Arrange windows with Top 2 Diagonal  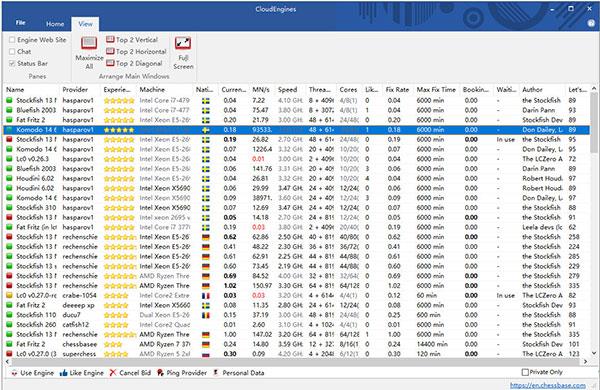tap(134, 63)
